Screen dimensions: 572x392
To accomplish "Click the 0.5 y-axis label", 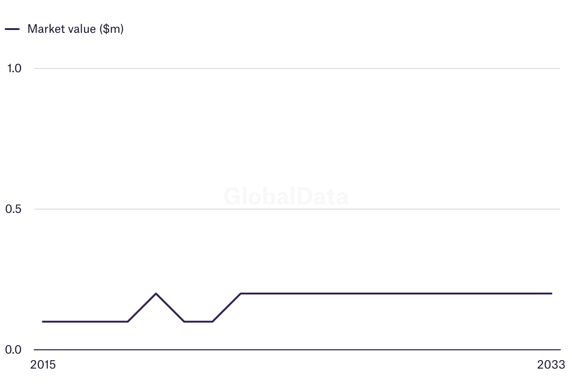I will [14, 209].
